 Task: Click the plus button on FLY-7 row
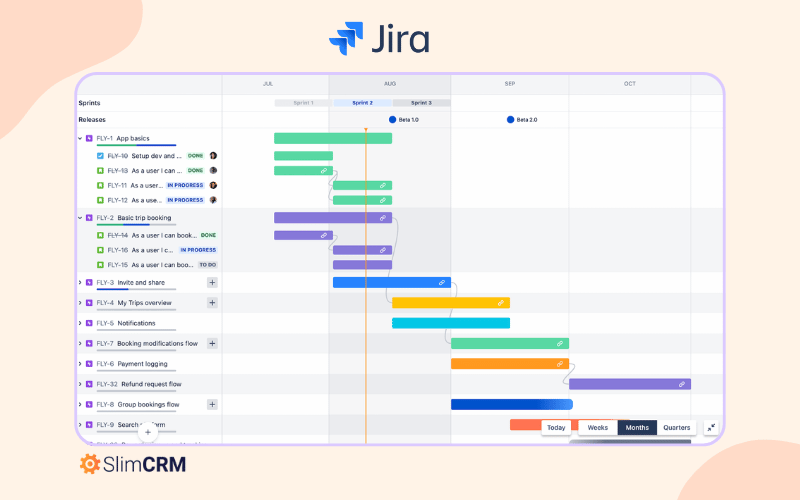(x=212, y=344)
